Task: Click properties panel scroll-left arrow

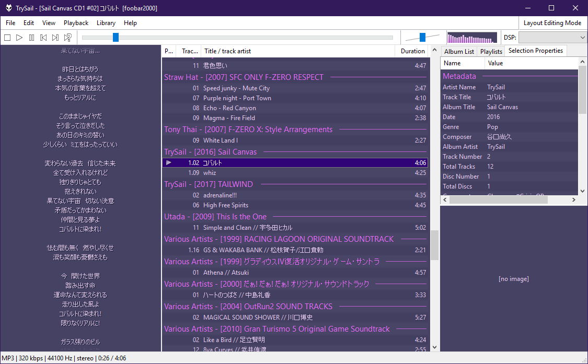Action: point(445,200)
